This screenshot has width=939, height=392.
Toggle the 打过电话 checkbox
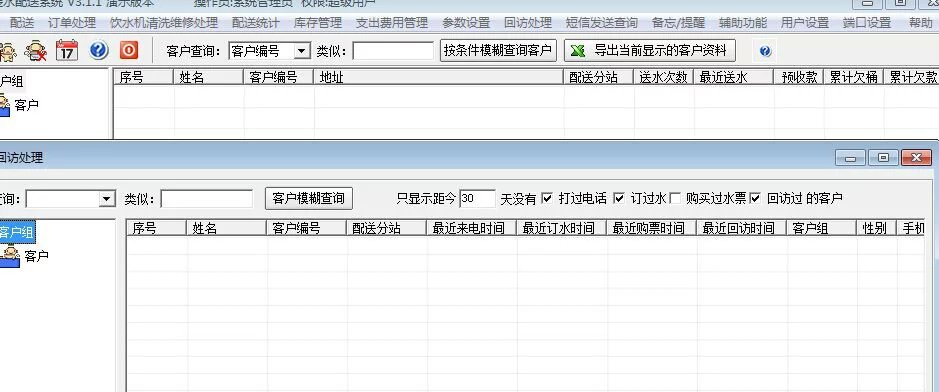547,198
